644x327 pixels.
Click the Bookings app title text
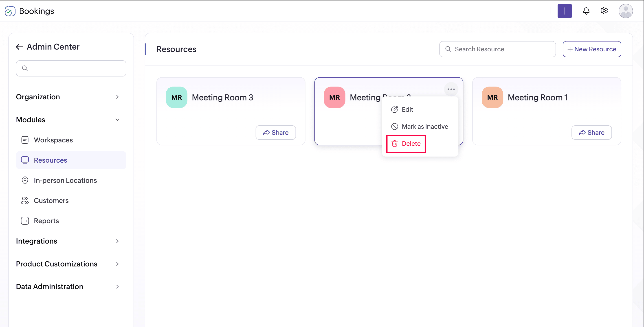point(37,11)
